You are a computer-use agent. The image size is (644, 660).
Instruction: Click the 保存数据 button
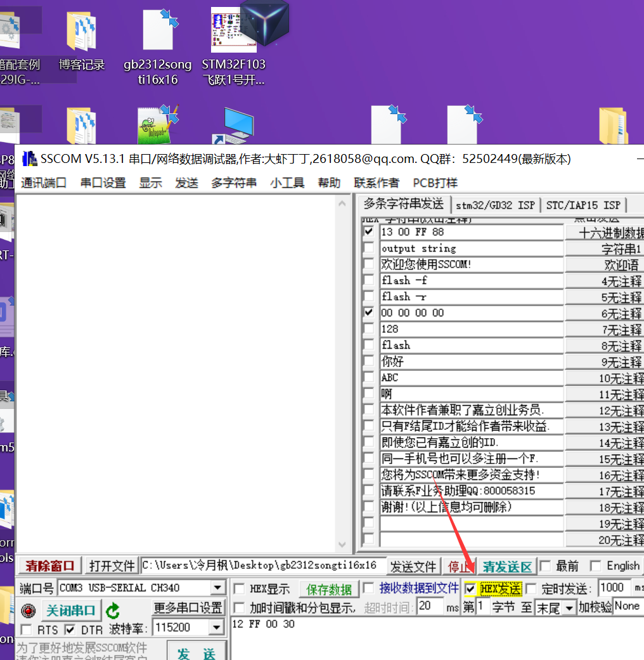pyautogui.click(x=329, y=589)
